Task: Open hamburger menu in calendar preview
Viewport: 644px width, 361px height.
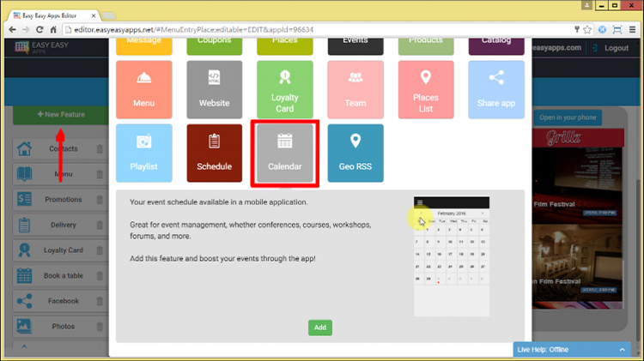Action: click(420, 202)
